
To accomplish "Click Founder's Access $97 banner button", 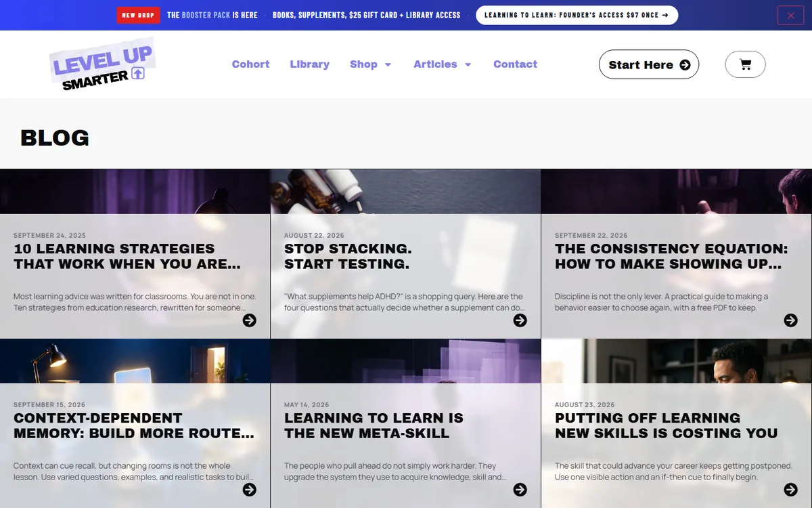I will (577, 15).
